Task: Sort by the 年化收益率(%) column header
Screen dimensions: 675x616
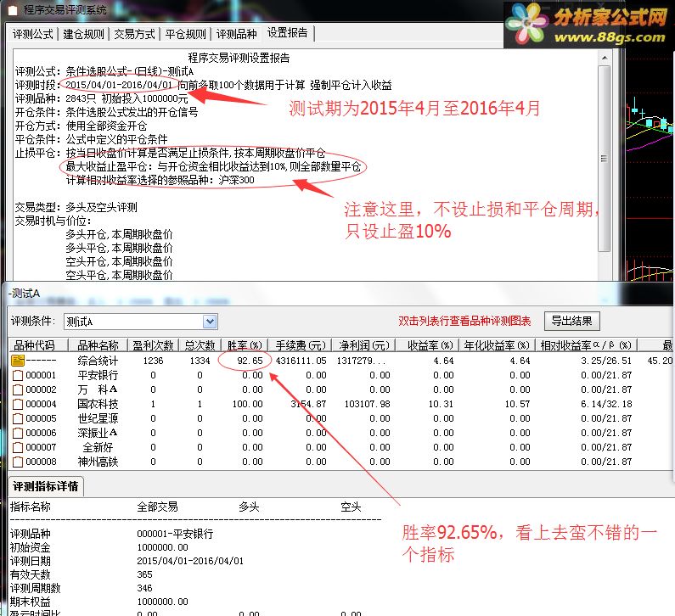Action: (498, 345)
